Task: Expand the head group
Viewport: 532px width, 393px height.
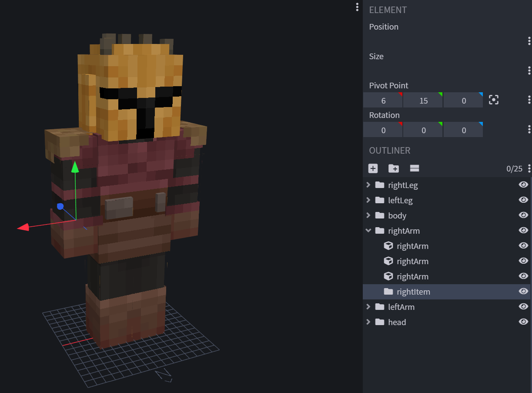Action: [x=368, y=322]
